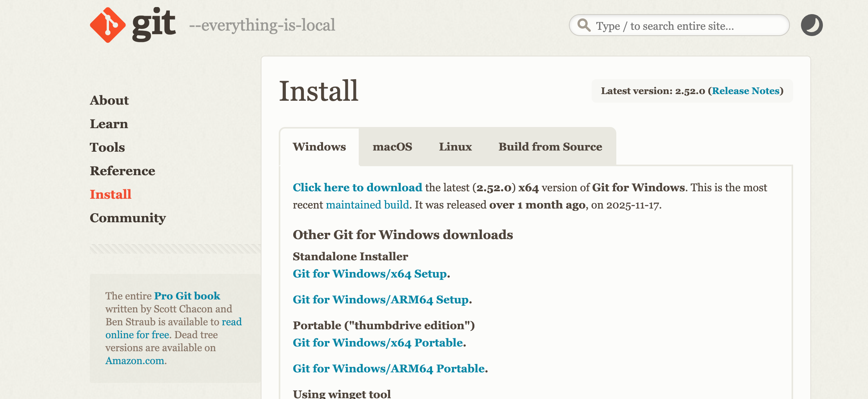Click here to download link
Viewport: 868px width, 399px height.
point(358,187)
